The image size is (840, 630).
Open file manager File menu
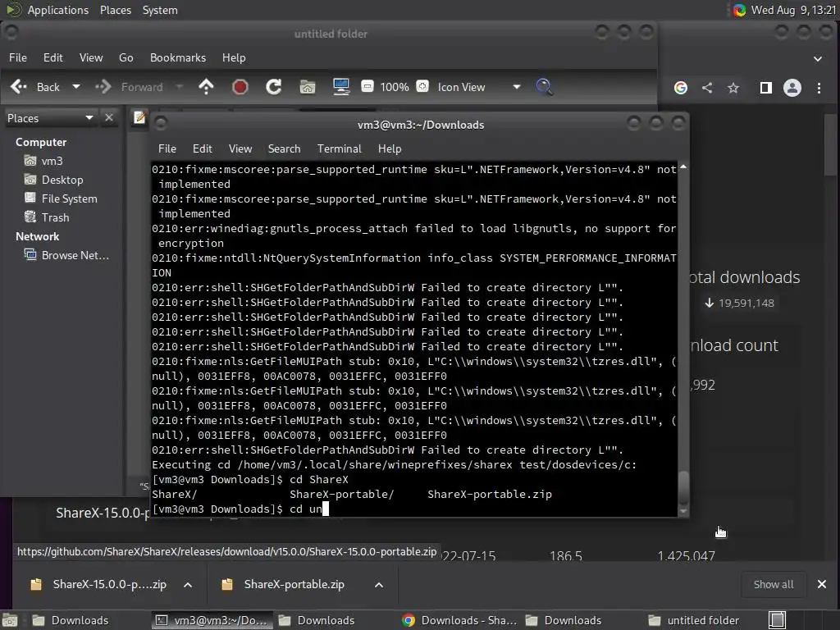(18, 57)
